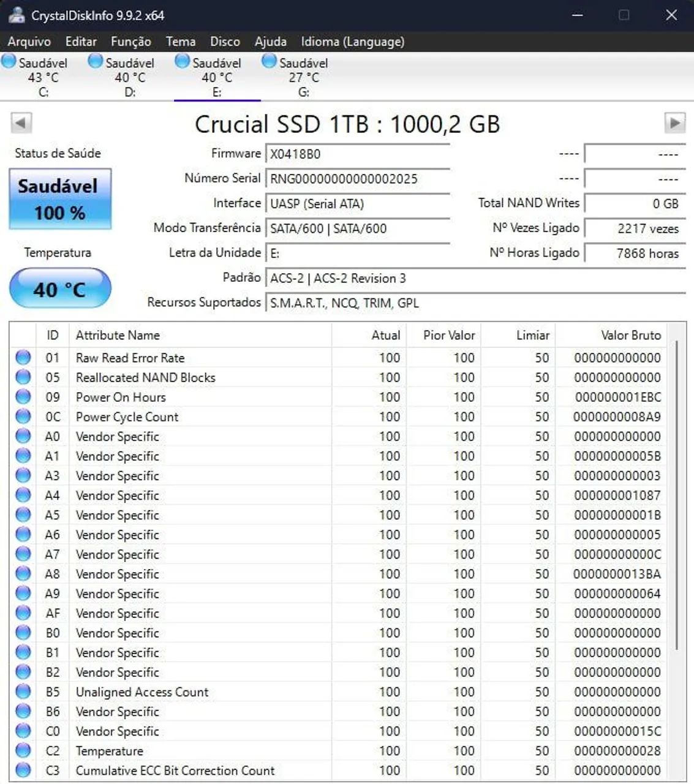The width and height of the screenshot is (694, 784).
Task: Click the disk title Crucial SSD 1TB : 1000,2 GB
Action: point(347,124)
